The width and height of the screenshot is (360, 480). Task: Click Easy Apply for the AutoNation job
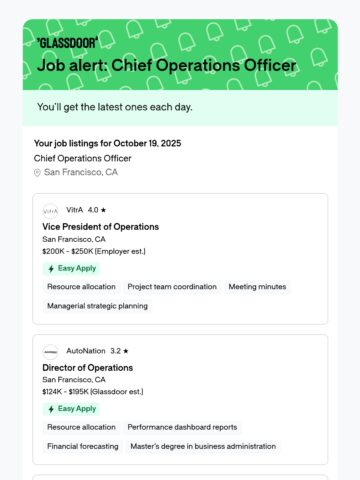71,409
